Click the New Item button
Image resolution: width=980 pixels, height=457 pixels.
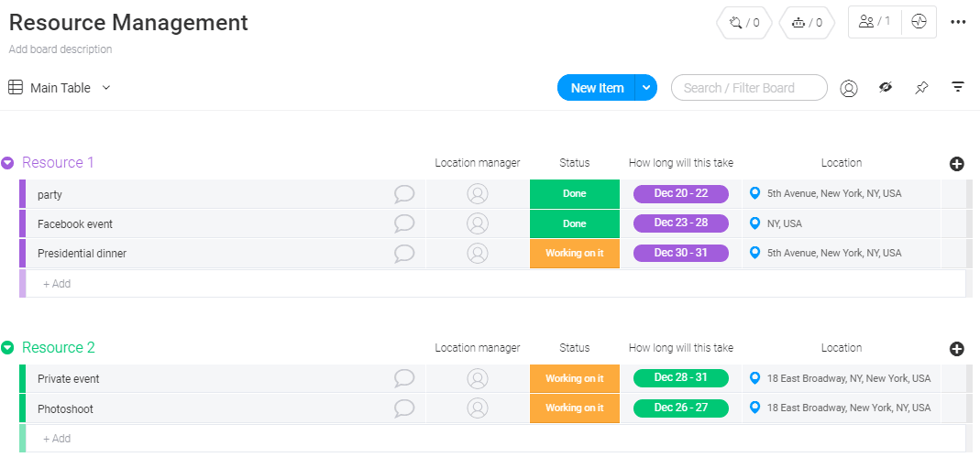596,88
